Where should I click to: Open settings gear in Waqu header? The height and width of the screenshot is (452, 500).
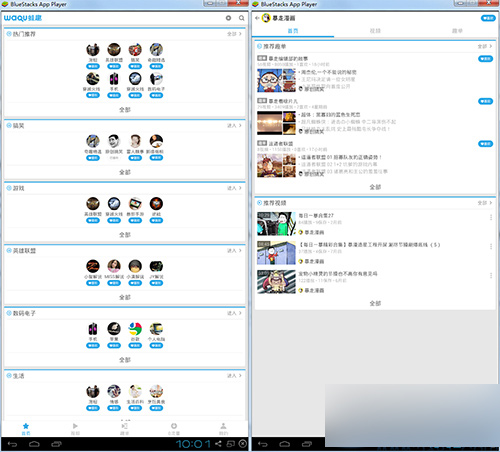coord(228,18)
